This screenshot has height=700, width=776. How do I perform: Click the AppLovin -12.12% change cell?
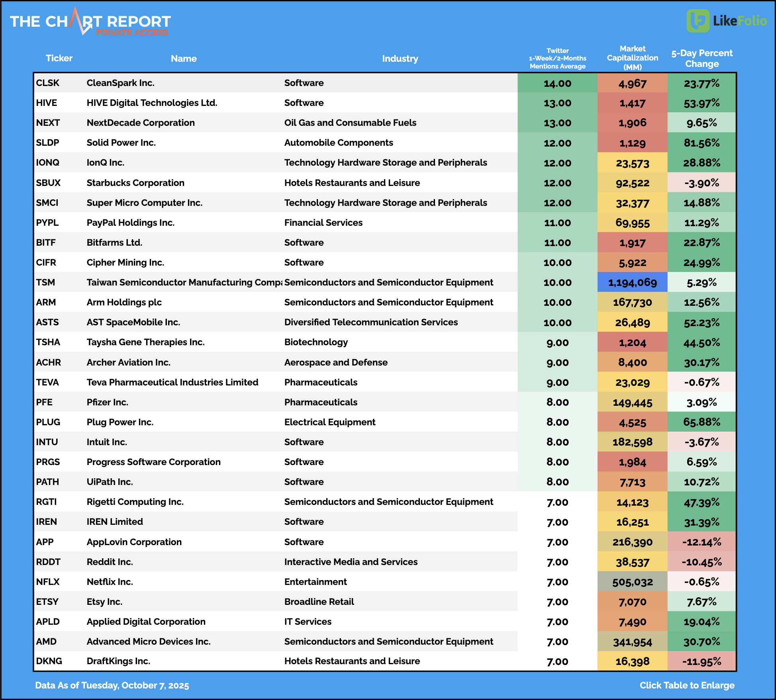point(702,542)
